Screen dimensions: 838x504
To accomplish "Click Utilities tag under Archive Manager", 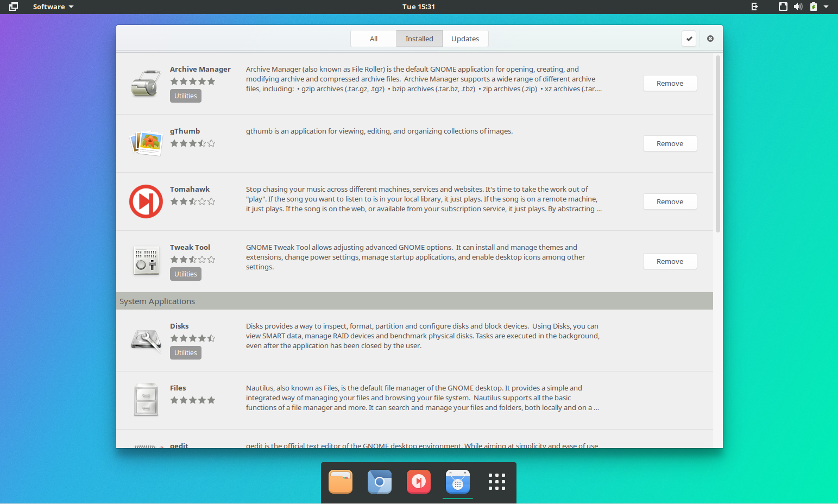I will (x=186, y=96).
